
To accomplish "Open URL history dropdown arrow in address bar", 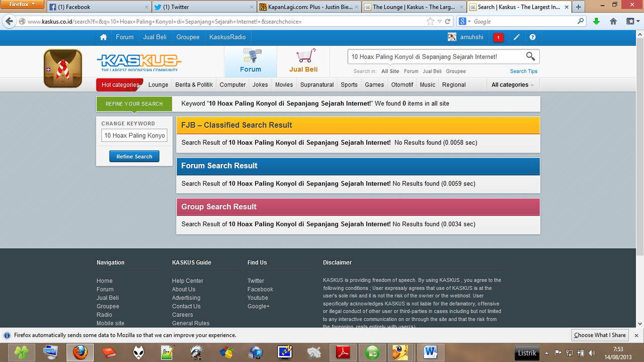I will coord(440,22).
